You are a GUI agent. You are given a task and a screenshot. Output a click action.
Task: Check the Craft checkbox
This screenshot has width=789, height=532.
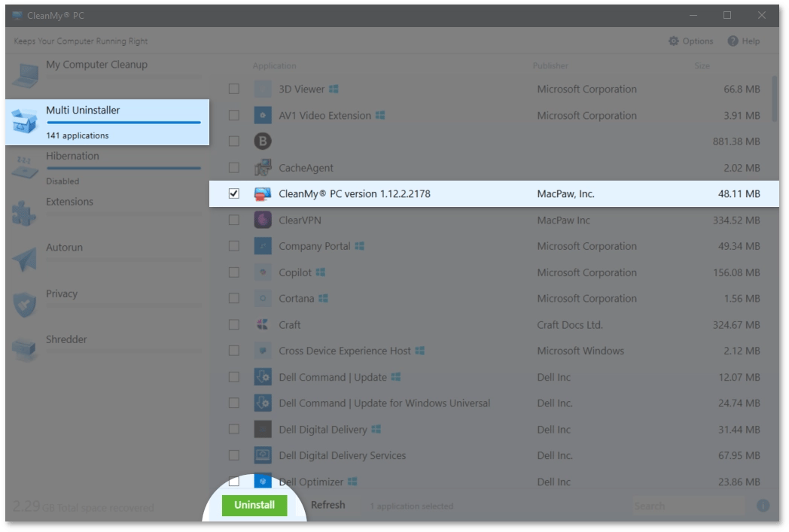(234, 324)
